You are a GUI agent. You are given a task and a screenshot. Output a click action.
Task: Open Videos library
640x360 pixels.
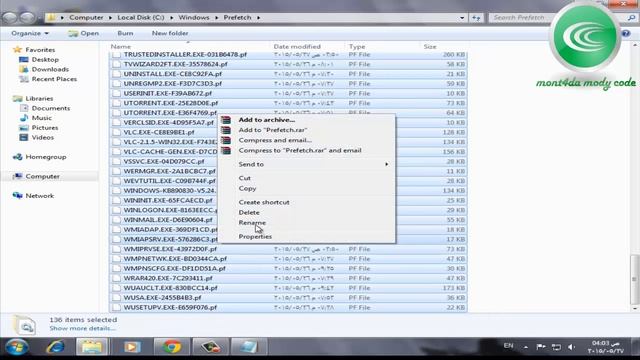(43, 138)
